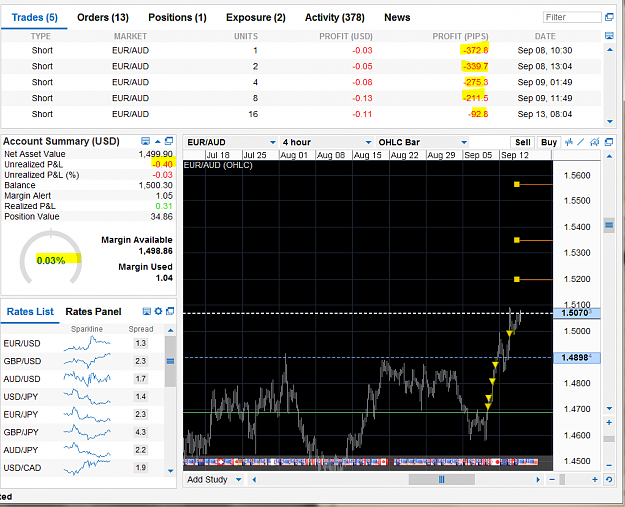Switch to Rates Panel tab

pyautogui.click(x=93, y=312)
